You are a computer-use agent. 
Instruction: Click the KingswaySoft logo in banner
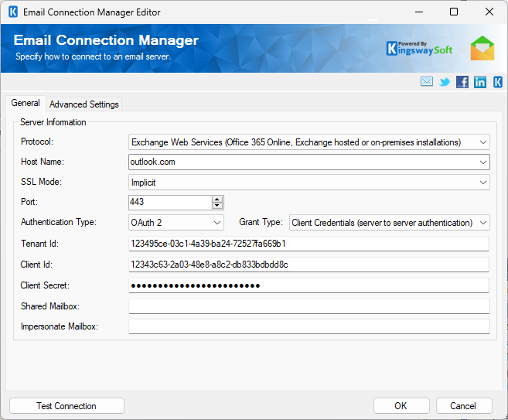click(420, 50)
